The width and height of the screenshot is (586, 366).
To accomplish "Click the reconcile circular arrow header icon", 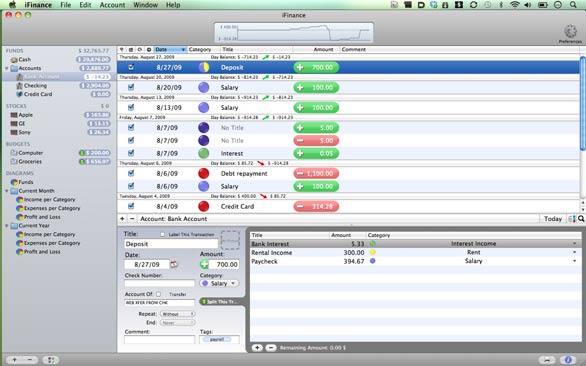I will tap(140, 49).
